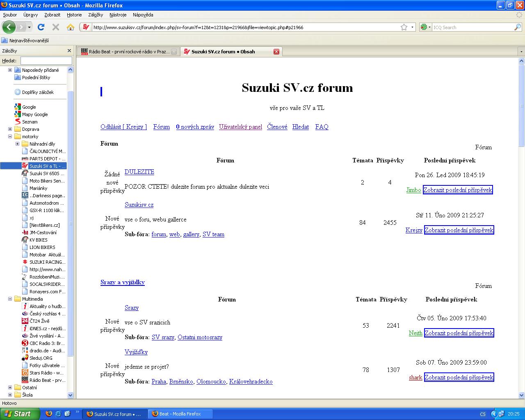
Task: Open the Uživatelský panel link
Action: point(240,127)
